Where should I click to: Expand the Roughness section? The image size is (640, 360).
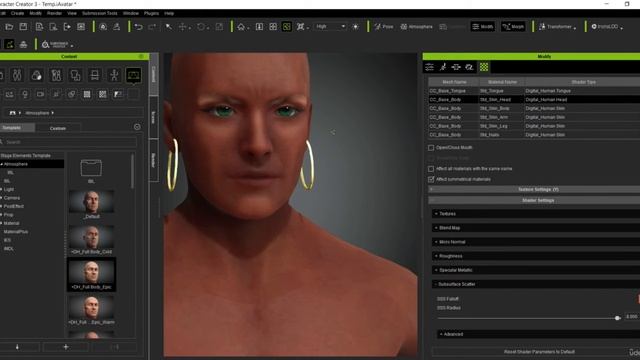536,256
